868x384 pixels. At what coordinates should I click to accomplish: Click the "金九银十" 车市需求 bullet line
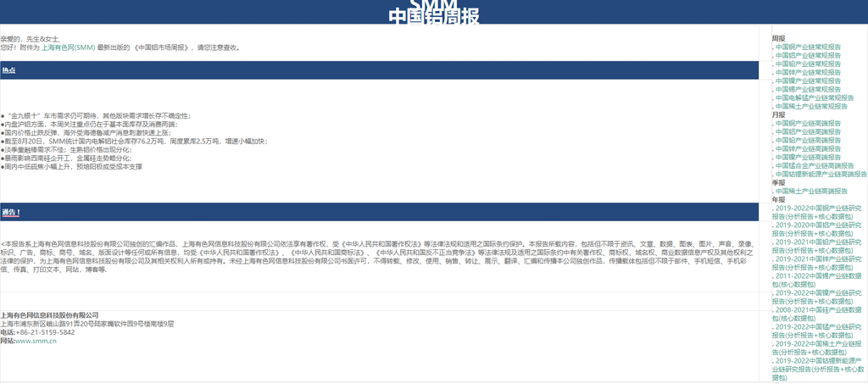point(97,116)
